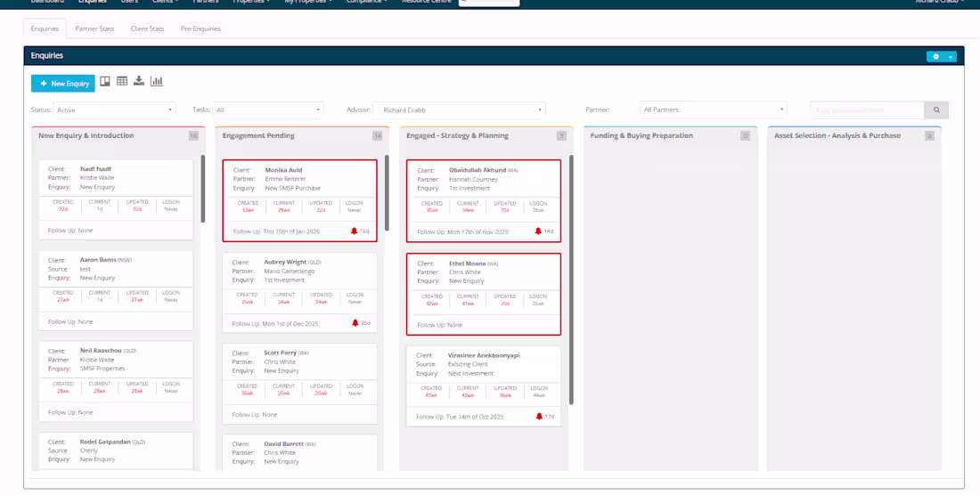Click the bell reminder on Virasinee Anekboonyapi card
The image size is (980, 495).
pos(539,417)
